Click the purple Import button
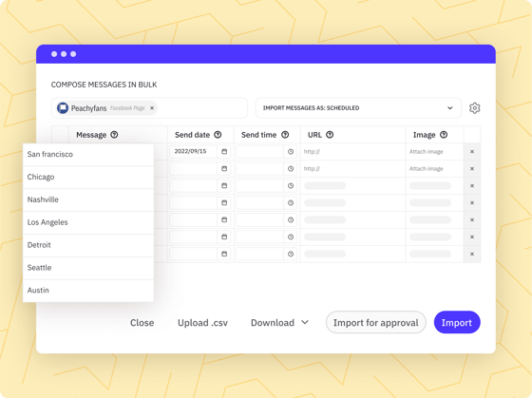 [x=457, y=322]
